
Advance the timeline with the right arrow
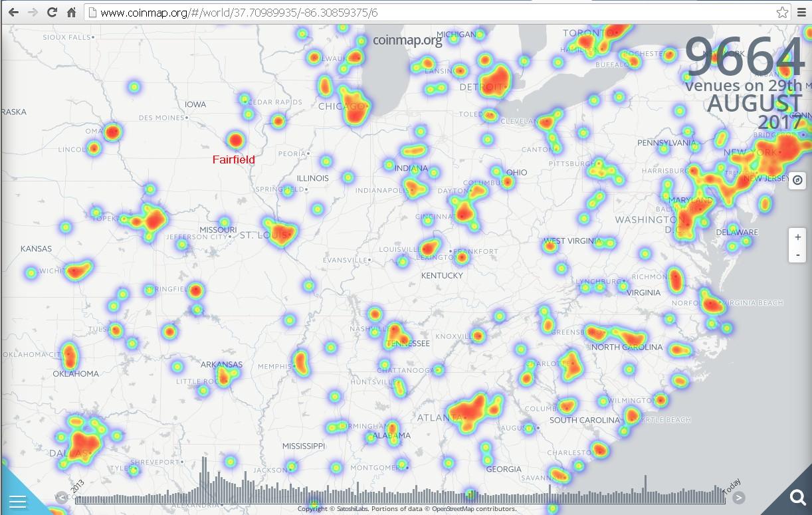738,497
